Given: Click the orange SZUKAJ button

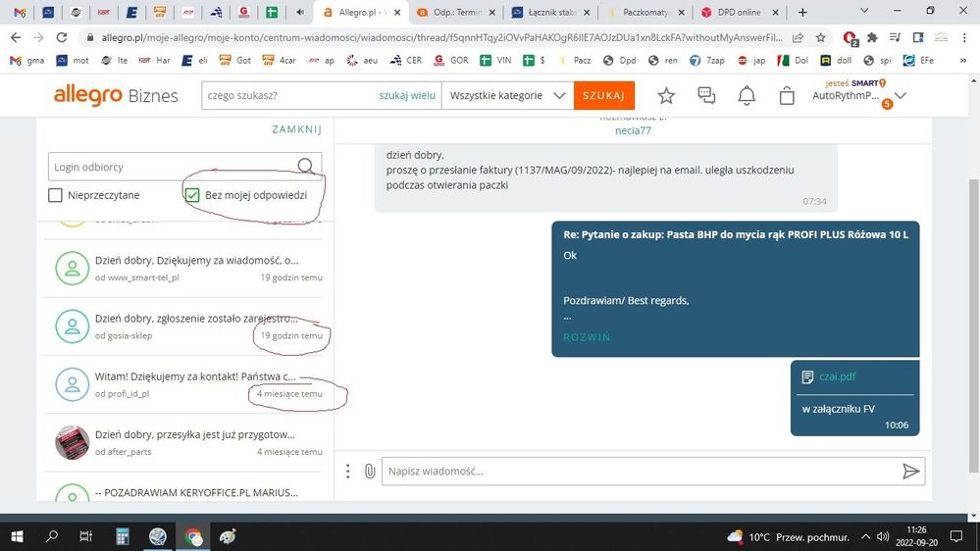Looking at the screenshot, I should [603, 95].
